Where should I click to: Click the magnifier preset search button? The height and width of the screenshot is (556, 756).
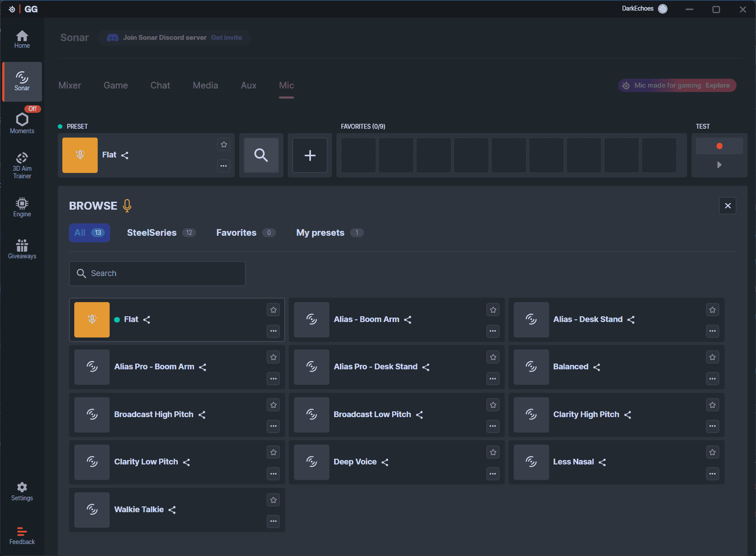click(261, 155)
